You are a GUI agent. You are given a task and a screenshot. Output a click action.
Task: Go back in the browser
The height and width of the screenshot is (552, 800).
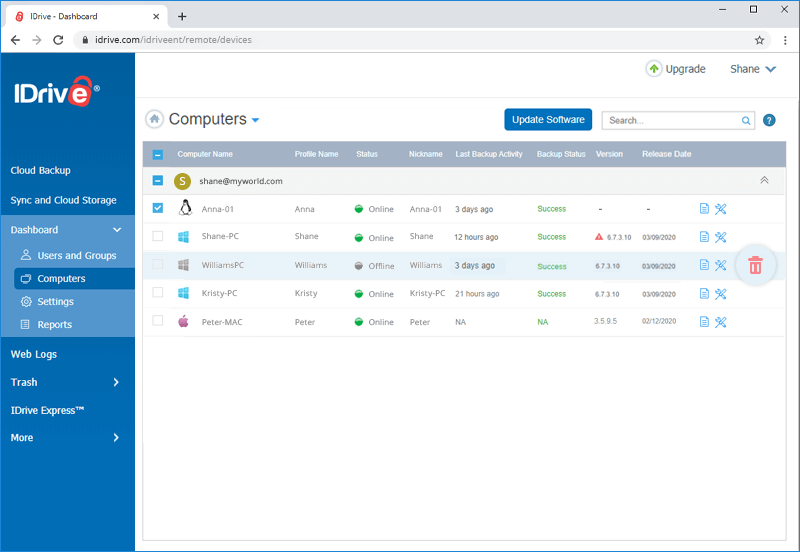coord(15,40)
